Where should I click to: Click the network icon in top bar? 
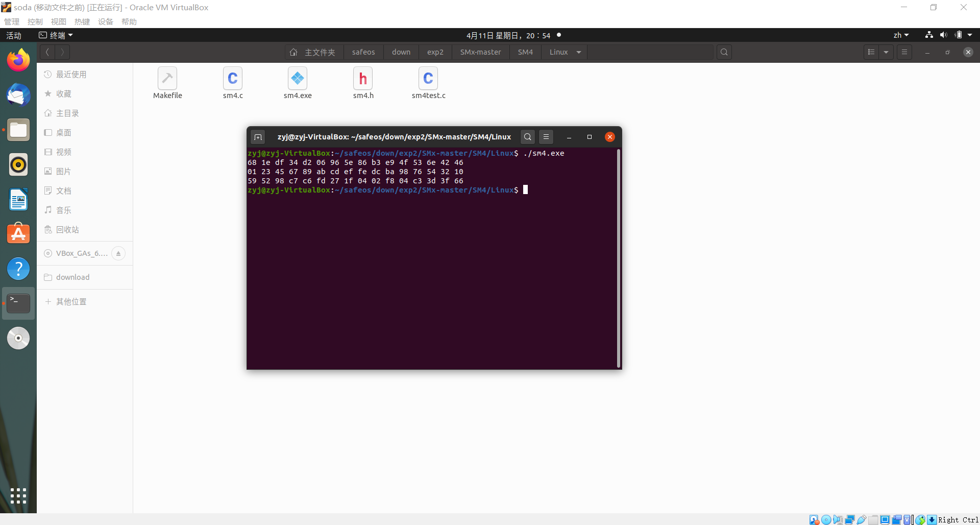[929, 35]
